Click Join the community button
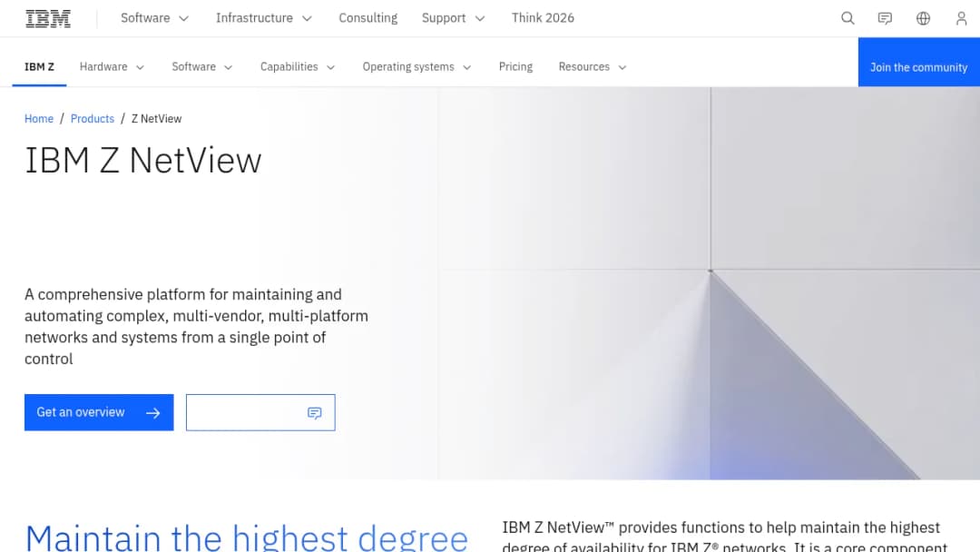980x552 pixels. click(x=918, y=62)
